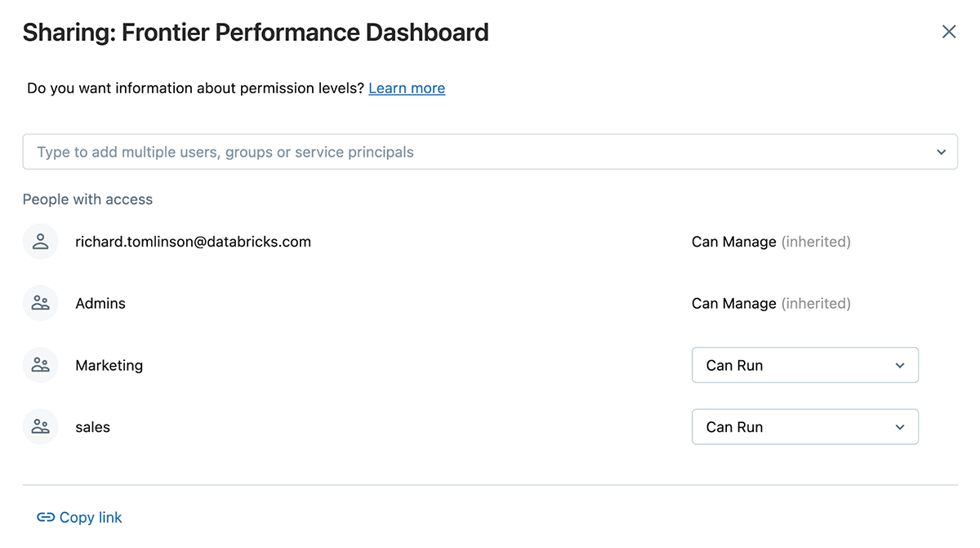
Task: Close the Sharing dialog with the X
Action: click(x=948, y=32)
